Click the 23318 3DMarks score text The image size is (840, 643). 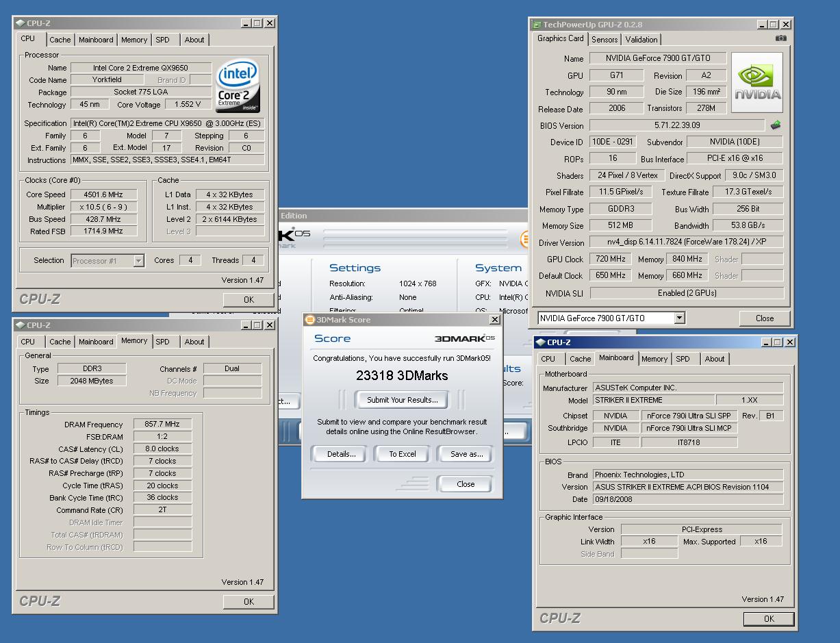tap(402, 375)
